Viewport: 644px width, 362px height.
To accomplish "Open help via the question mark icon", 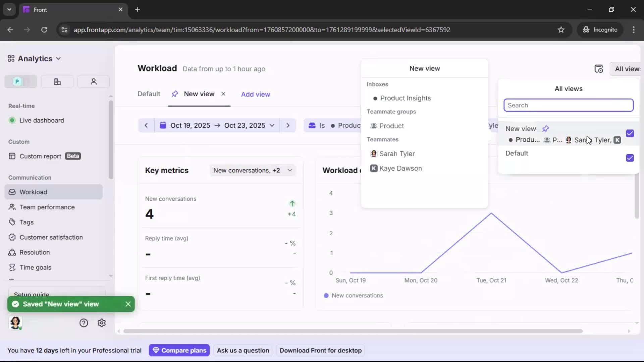I will tap(83, 323).
